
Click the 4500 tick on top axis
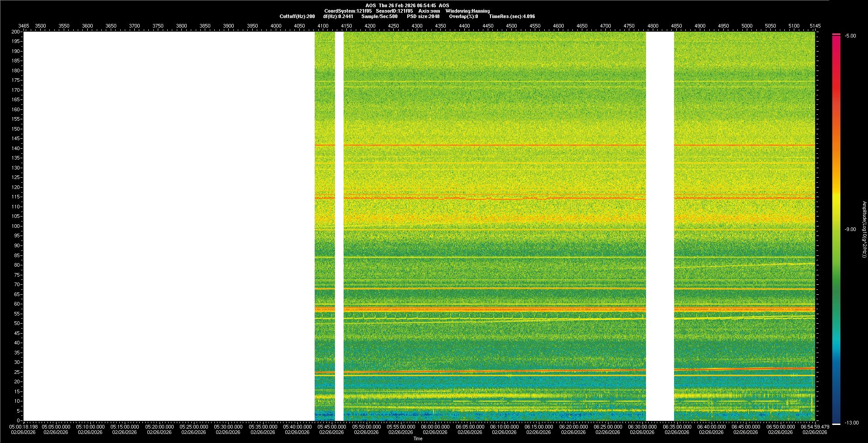pos(511,26)
